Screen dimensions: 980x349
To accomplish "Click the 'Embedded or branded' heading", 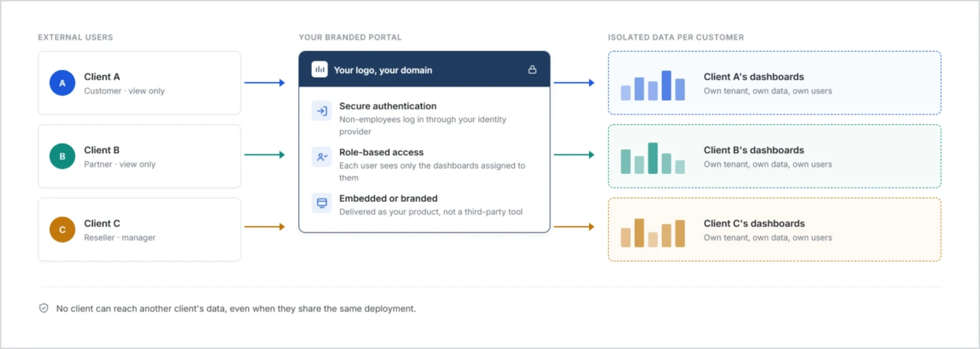I will coord(388,198).
